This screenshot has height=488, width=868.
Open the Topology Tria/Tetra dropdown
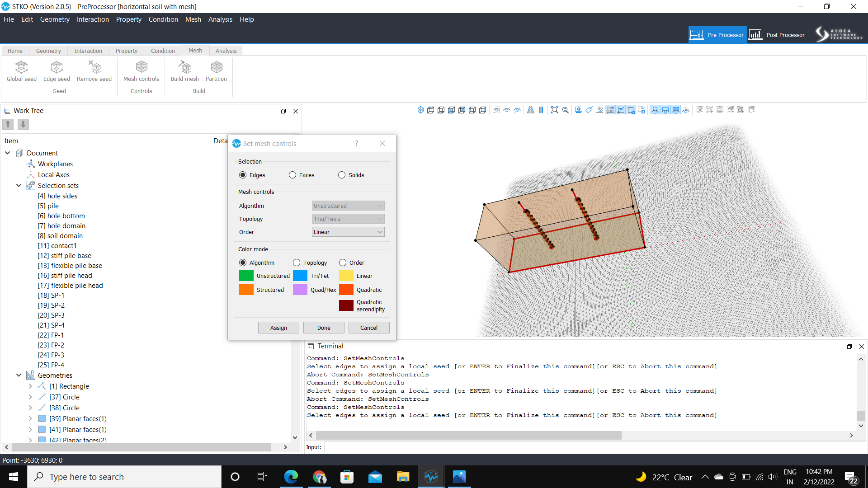click(348, 219)
